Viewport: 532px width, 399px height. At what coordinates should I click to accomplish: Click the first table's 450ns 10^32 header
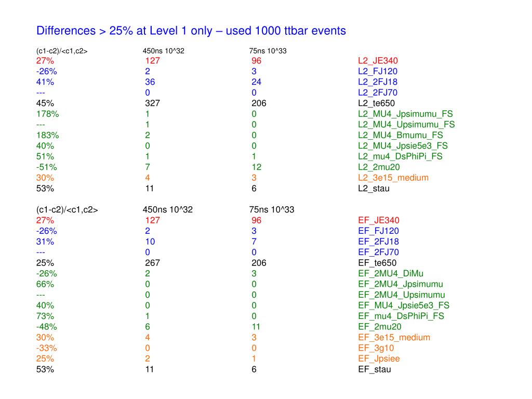tap(163, 51)
